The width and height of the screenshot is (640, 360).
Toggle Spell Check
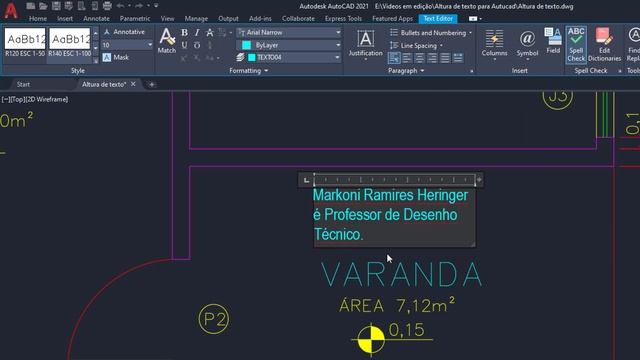(x=576, y=44)
